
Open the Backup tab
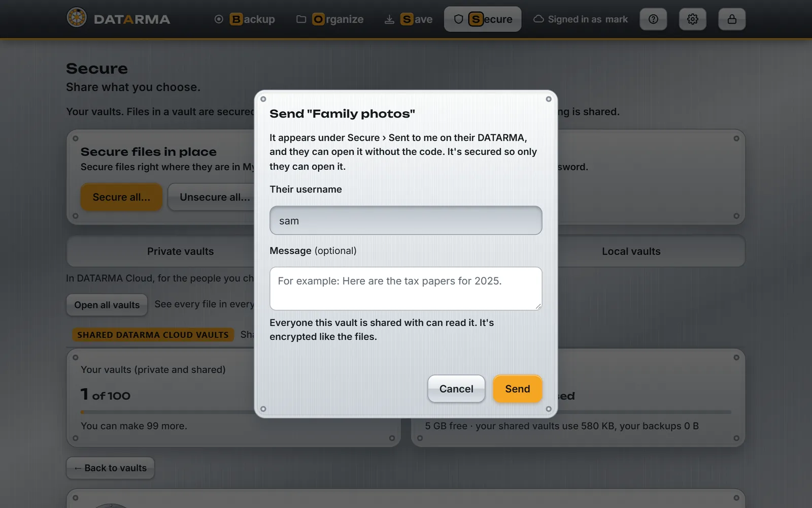(245, 19)
